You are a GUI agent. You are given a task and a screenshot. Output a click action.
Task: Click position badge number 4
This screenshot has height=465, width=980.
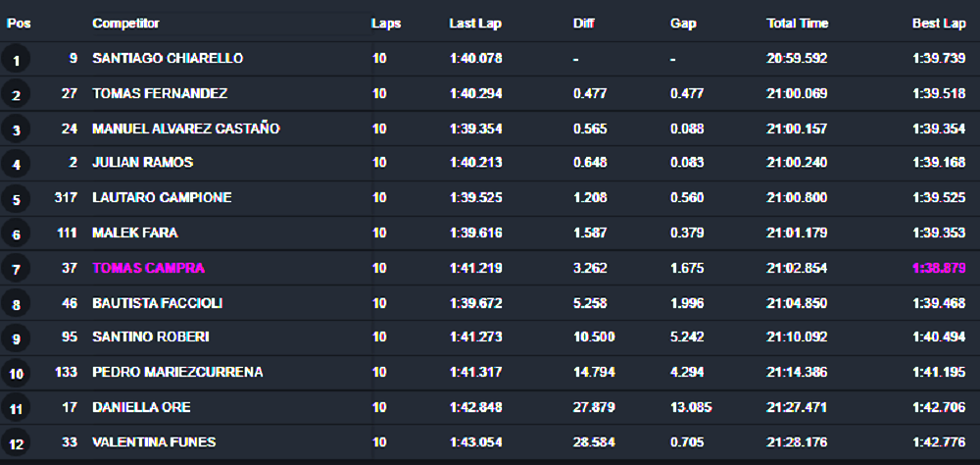tap(16, 165)
